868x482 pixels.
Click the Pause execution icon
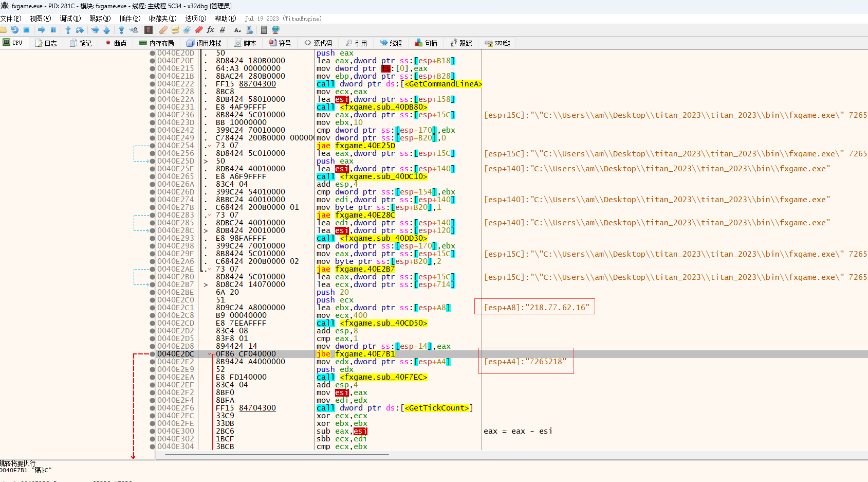click(53, 30)
